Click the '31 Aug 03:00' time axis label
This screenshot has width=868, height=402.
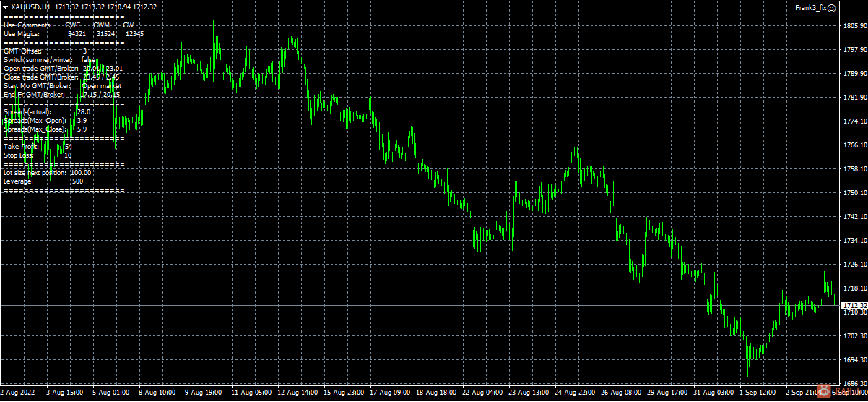point(713,393)
